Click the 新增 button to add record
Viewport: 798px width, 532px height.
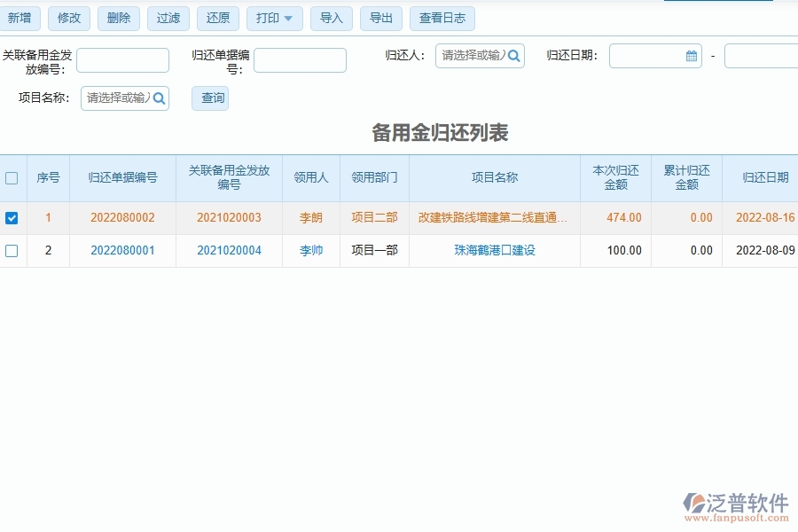tap(20, 17)
